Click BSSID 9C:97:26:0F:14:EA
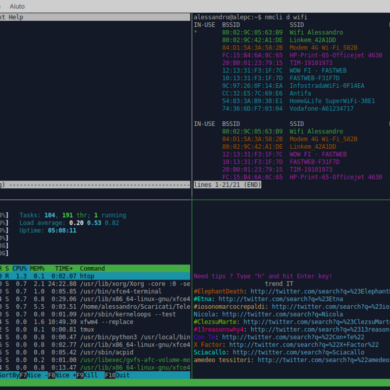 click(x=252, y=86)
